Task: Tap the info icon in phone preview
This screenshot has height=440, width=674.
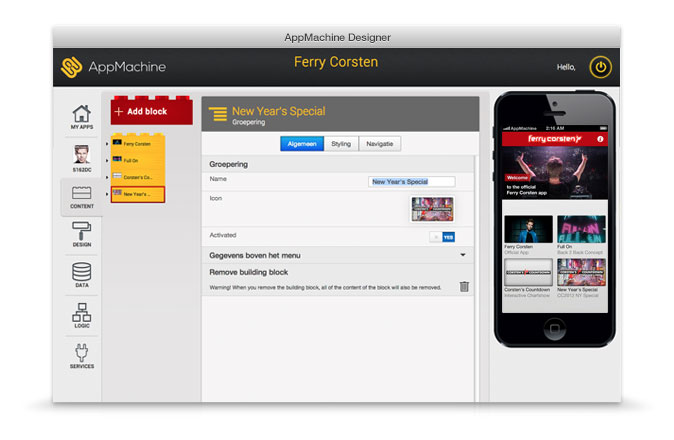Action: tap(600, 139)
